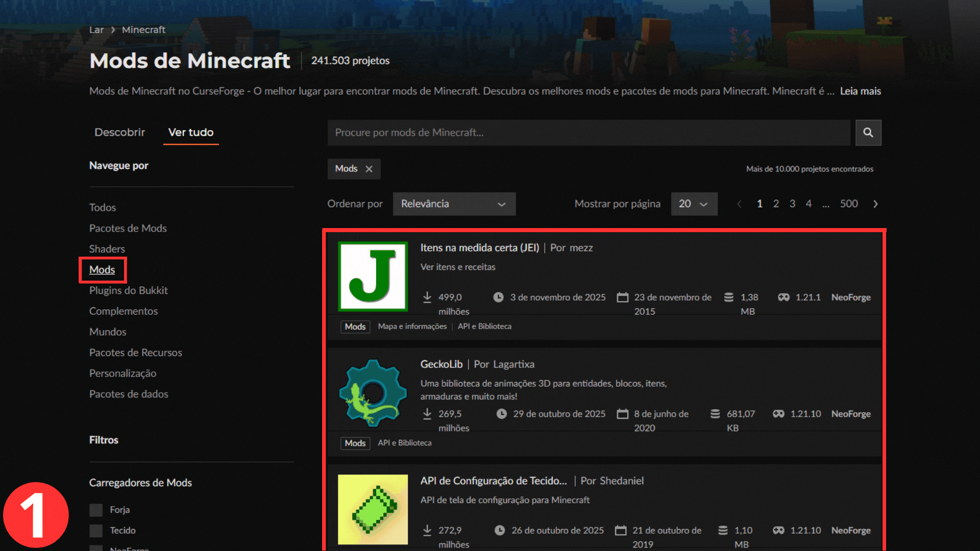The height and width of the screenshot is (551, 980).
Task: Jump to results page 500
Action: [848, 204]
